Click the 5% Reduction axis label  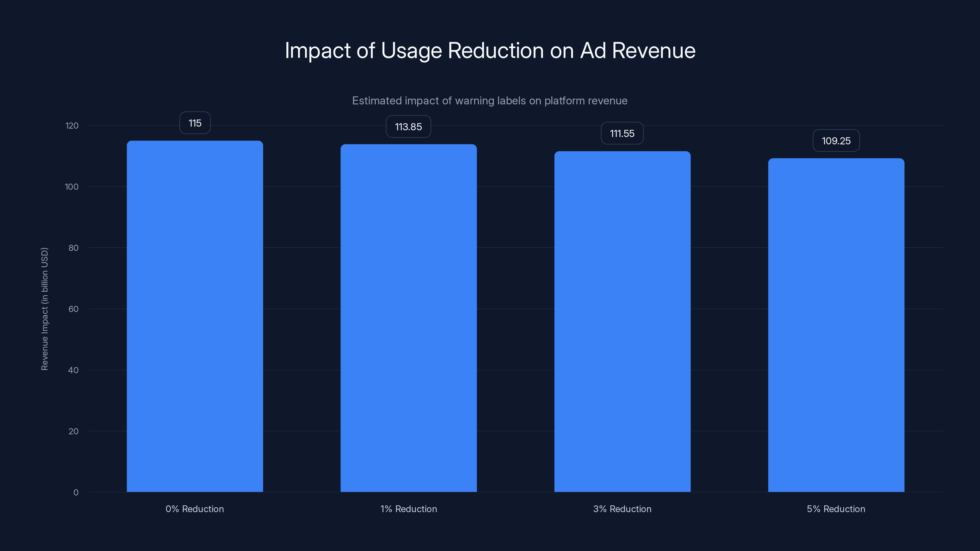coord(836,509)
